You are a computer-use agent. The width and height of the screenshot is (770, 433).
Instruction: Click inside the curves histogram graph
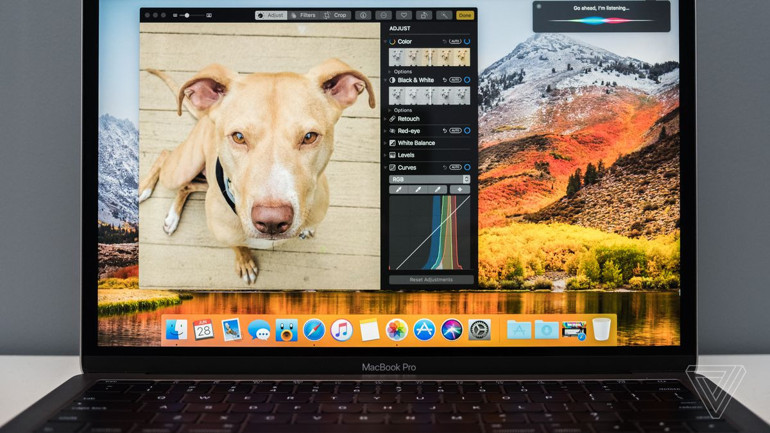click(429, 232)
